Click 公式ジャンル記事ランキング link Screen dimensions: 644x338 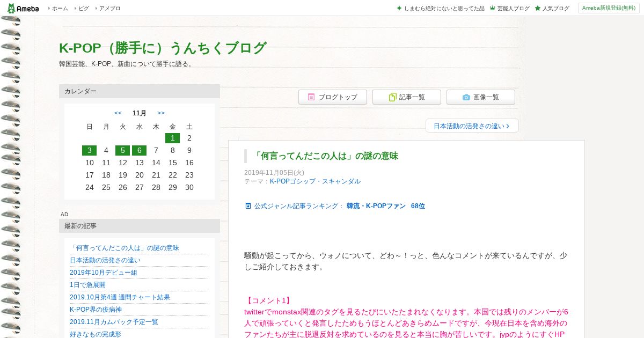click(x=299, y=206)
